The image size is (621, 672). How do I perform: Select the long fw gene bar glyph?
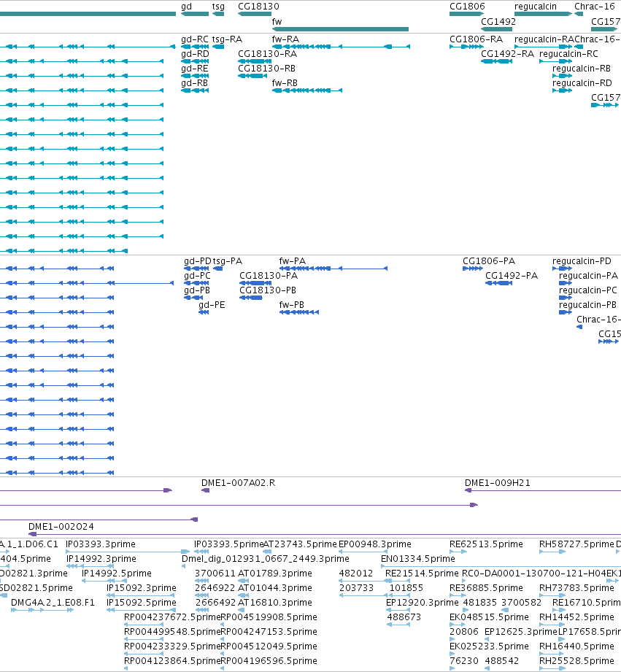340,29
